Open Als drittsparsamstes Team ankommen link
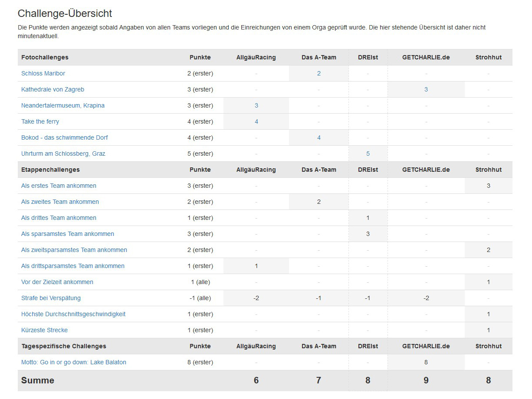Screen dimensions: 532x399 tap(73, 266)
